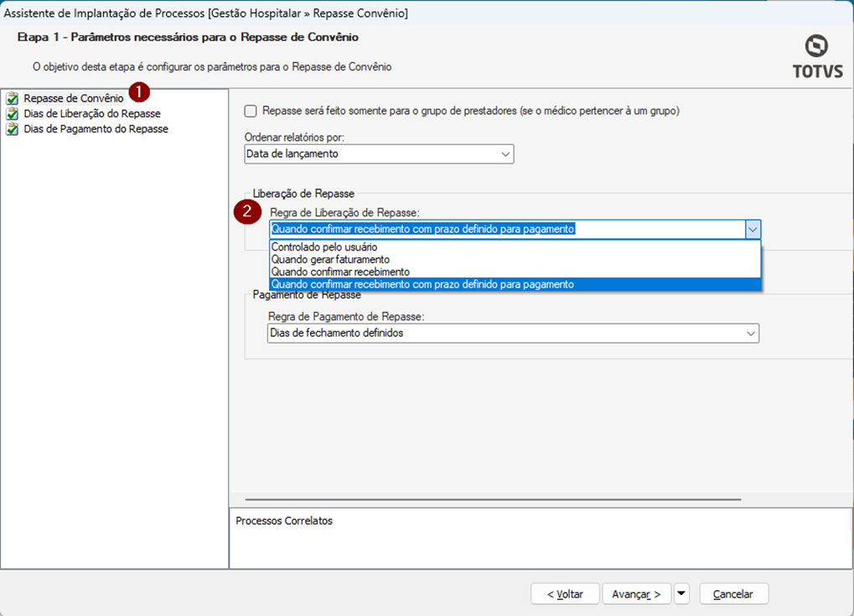This screenshot has height=616, width=854.
Task: Choose Quando gerar faturamento from list
Action: tap(330, 260)
